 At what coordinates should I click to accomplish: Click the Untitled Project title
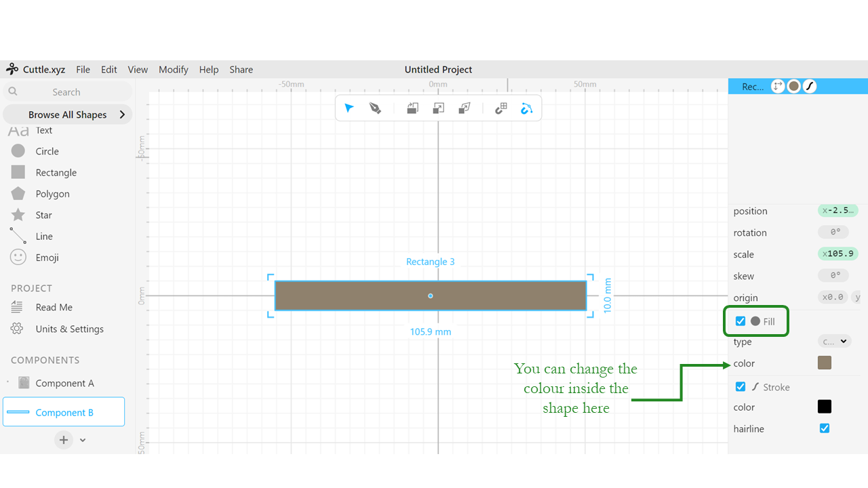click(438, 69)
